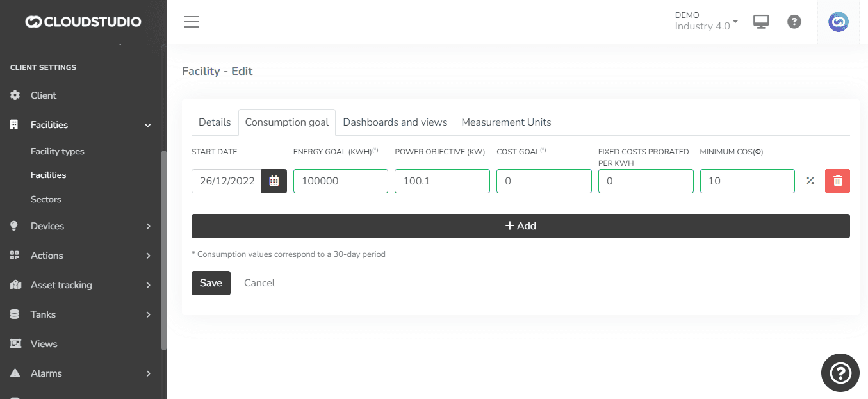Open the calendar date picker icon
The height and width of the screenshot is (399, 868).
click(x=274, y=181)
